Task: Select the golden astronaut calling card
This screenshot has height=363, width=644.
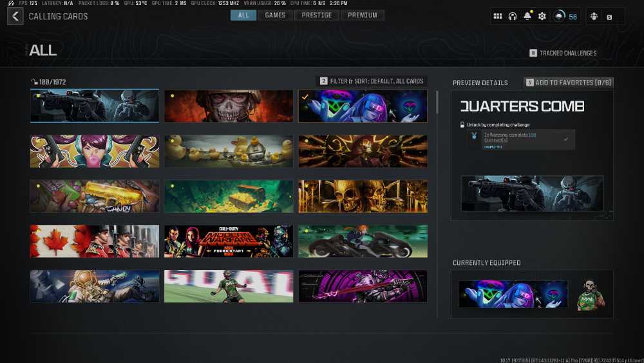Action: coord(95,286)
